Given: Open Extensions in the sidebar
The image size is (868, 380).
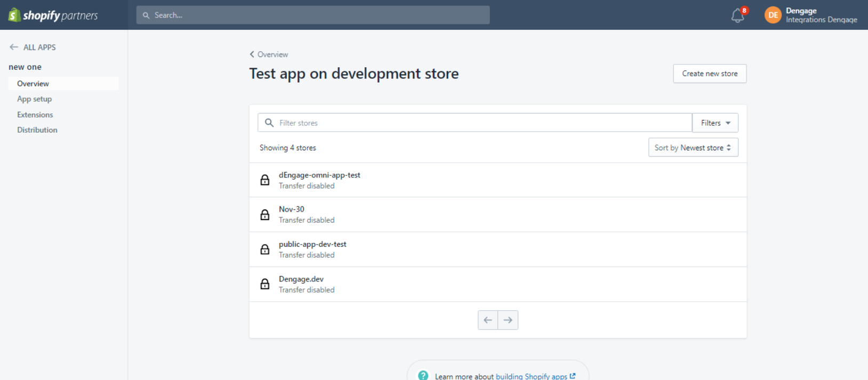Looking at the screenshot, I should point(35,115).
